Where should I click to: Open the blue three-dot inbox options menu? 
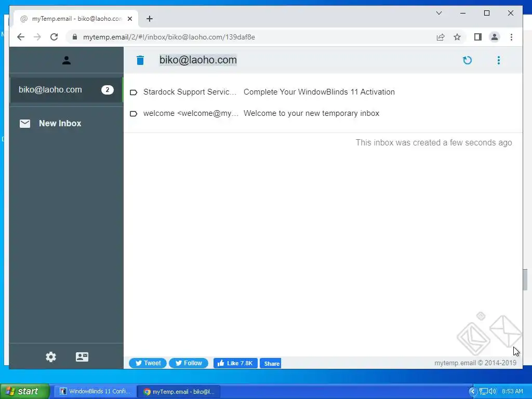tap(498, 60)
